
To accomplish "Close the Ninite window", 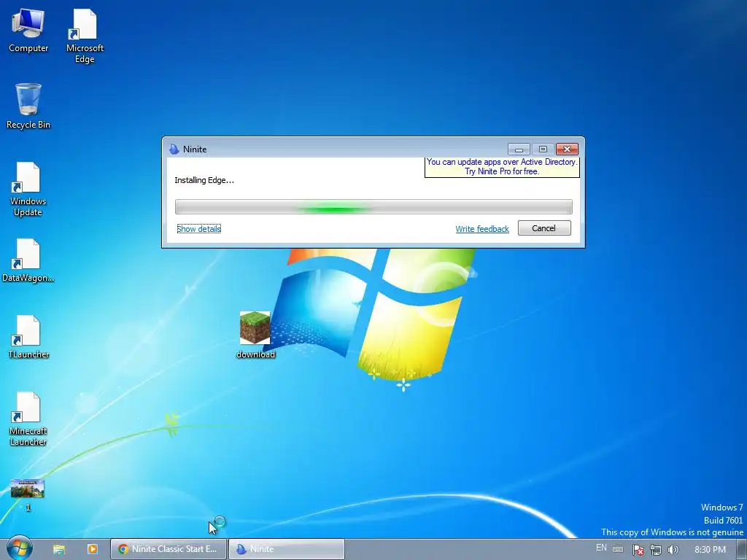I will point(567,149).
